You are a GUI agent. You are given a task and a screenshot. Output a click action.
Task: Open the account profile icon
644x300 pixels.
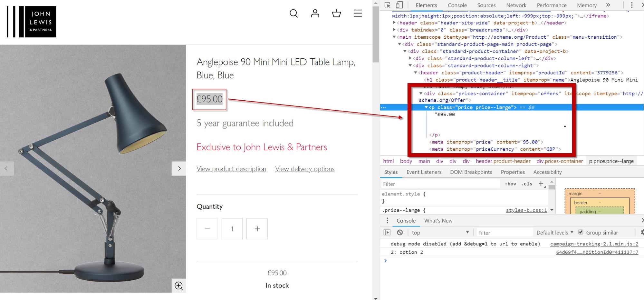[315, 13]
